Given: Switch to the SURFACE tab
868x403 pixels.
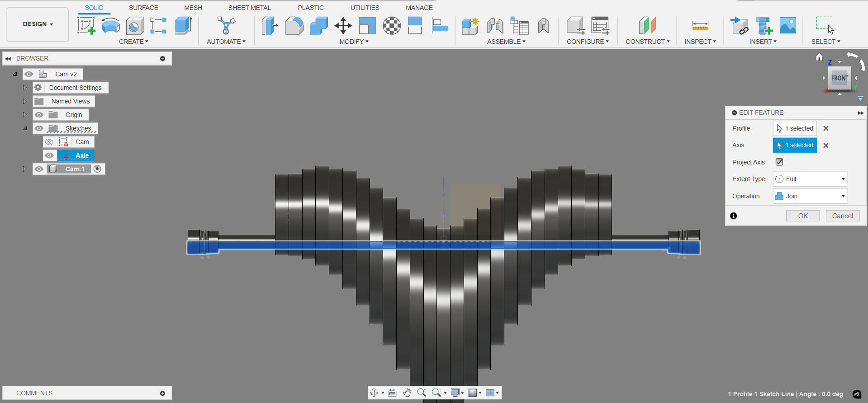Looking at the screenshot, I should point(143,8).
